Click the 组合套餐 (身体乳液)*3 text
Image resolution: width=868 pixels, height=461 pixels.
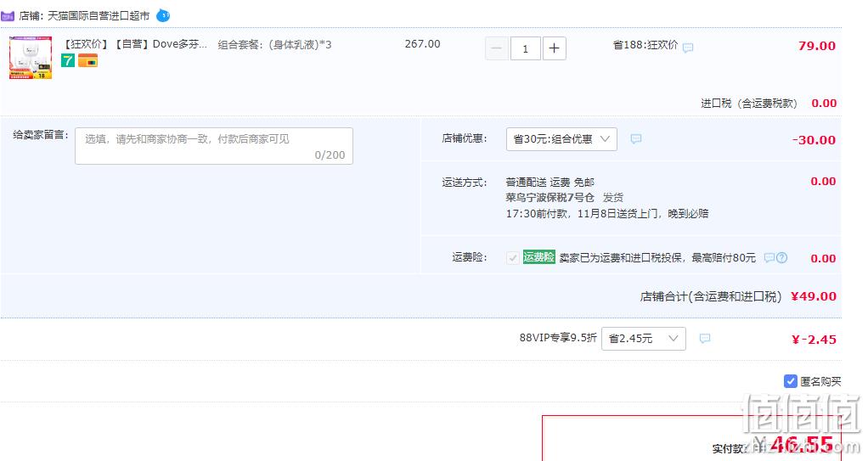[274, 45]
